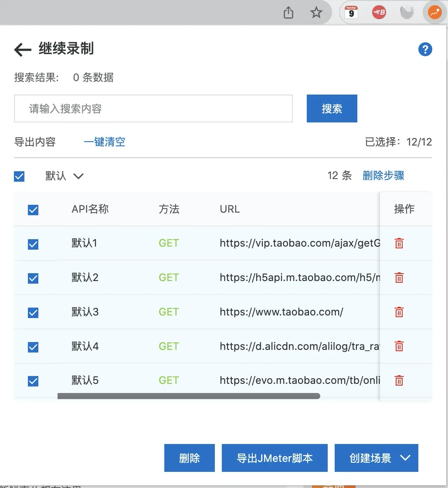
Task: Click the h5api.m.taobao.com URL cell
Action: [x=300, y=277]
